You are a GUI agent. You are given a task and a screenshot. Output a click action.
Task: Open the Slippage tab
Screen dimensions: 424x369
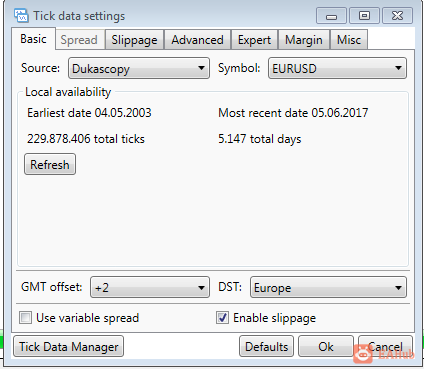[134, 40]
